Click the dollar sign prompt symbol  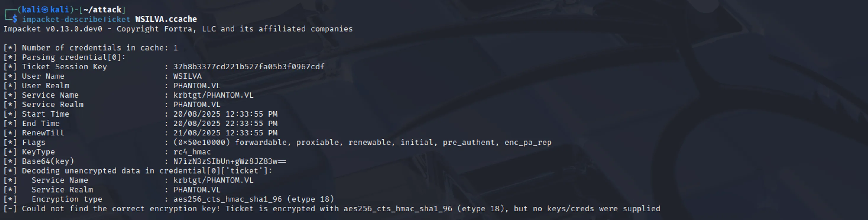pyautogui.click(x=15, y=19)
